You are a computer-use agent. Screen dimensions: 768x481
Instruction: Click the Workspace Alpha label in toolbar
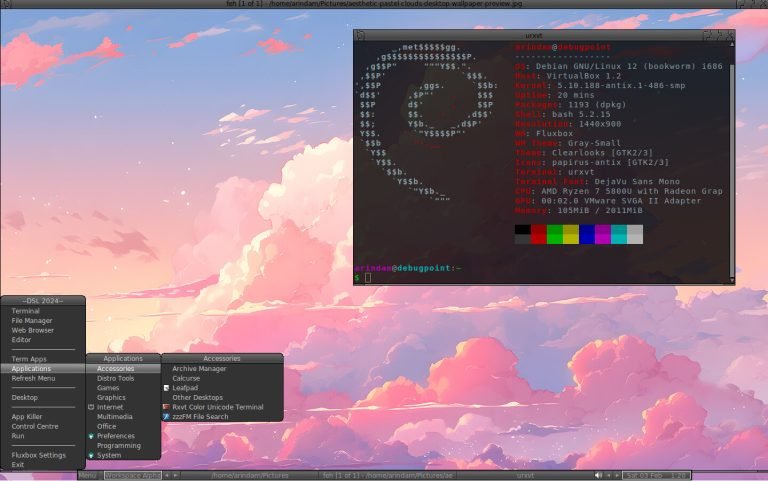[132, 476]
